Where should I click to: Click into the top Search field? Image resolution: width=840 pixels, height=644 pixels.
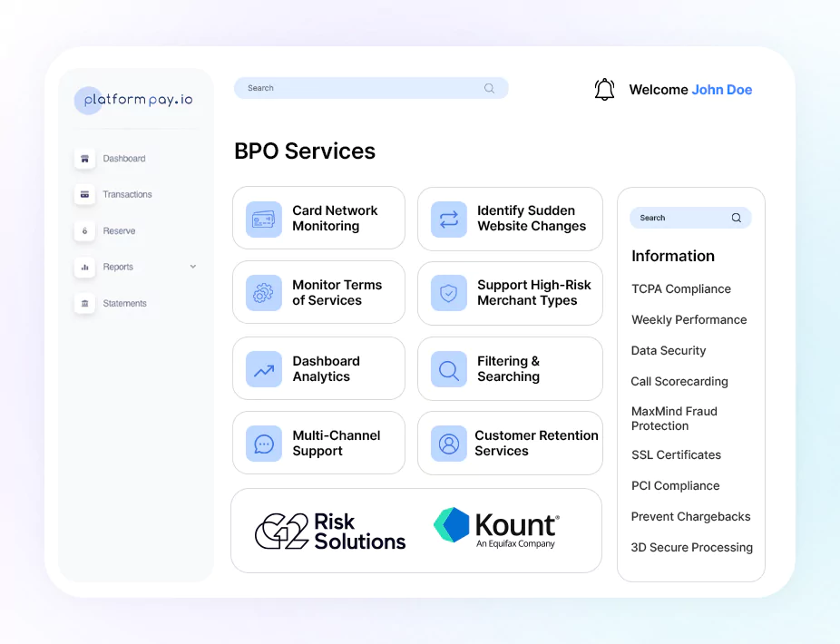(x=371, y=88)
